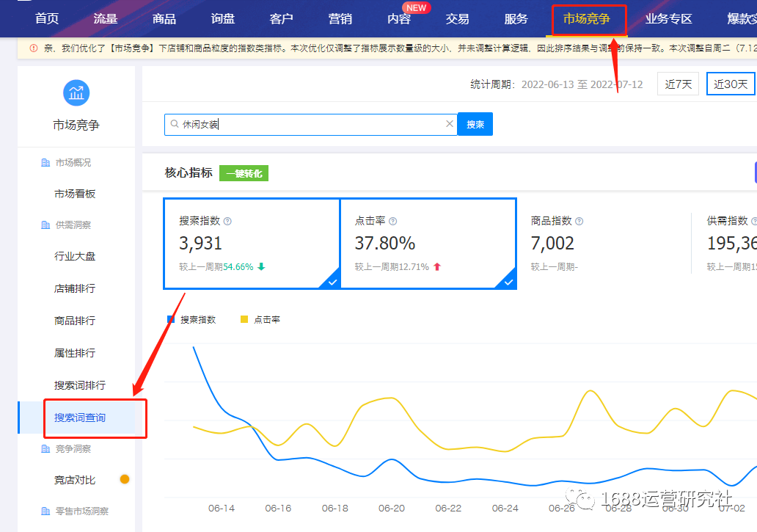Image resolution: width=757 pixels, height=532 pixels.
Task: Toggle the yellow 点击率 chart legend
Action: [246, 318]
